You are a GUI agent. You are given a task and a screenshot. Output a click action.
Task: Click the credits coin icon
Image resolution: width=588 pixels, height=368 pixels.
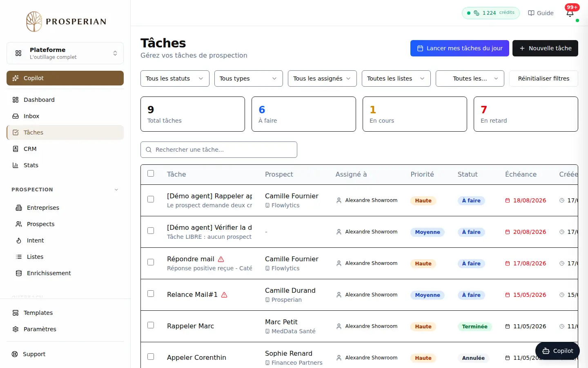(x=477, y=13)
